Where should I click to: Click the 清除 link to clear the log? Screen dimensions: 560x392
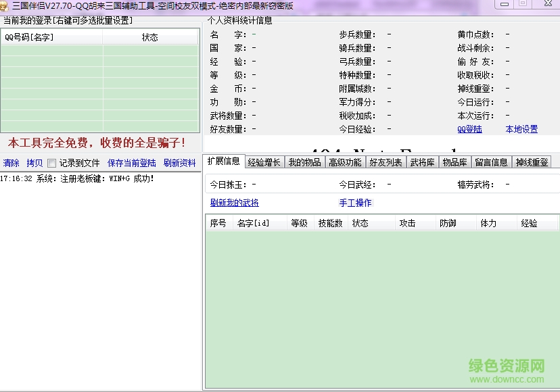11,163
